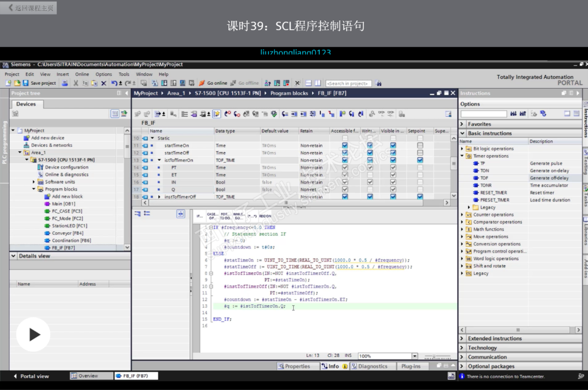Open the Project menu
The image size is (588, 390).
[12, 74]
